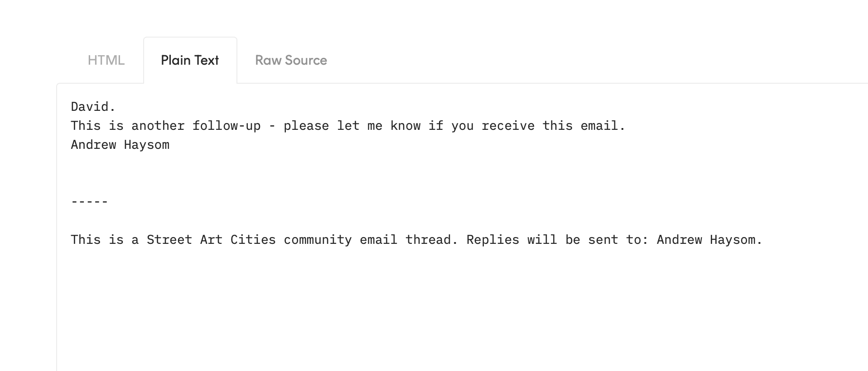Click the word "thread." in the footer
The height and width of the screenshot is (371, 868).
(x=432, y=240)
